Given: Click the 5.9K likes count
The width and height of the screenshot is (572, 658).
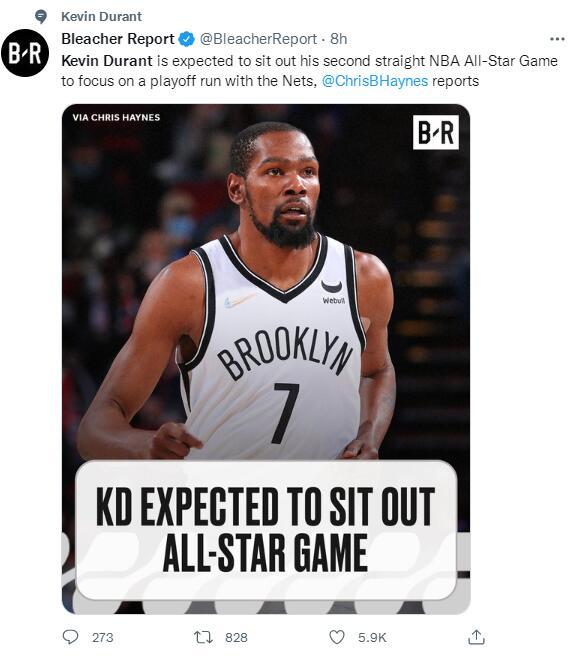Looking at the screenshot, I should [x=372, y=637].
